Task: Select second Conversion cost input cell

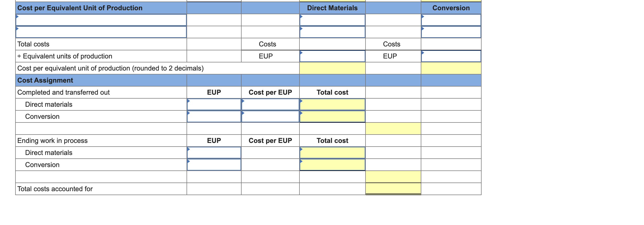Action: point(451,32)
